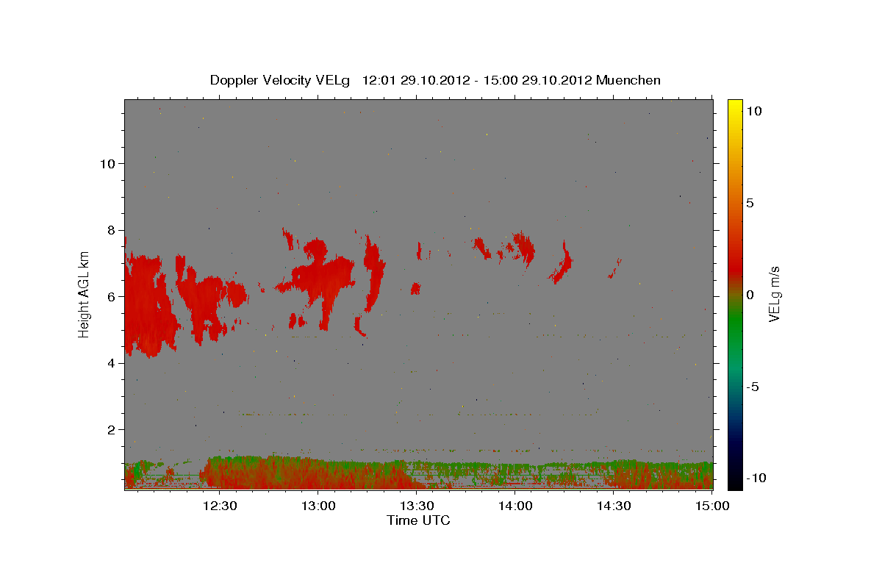Click the height axis label '4'

tap(110, 363)
